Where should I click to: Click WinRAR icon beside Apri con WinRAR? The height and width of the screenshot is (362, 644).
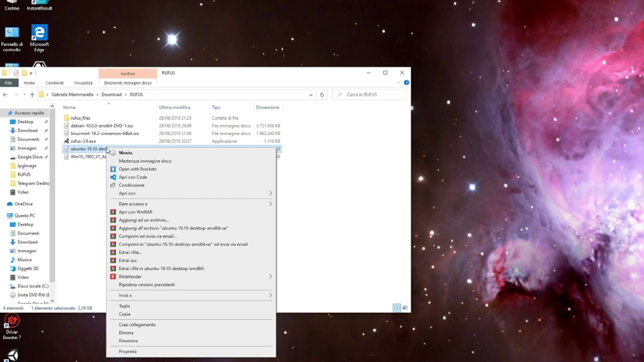pyautogui.click(x=113, y=212)
